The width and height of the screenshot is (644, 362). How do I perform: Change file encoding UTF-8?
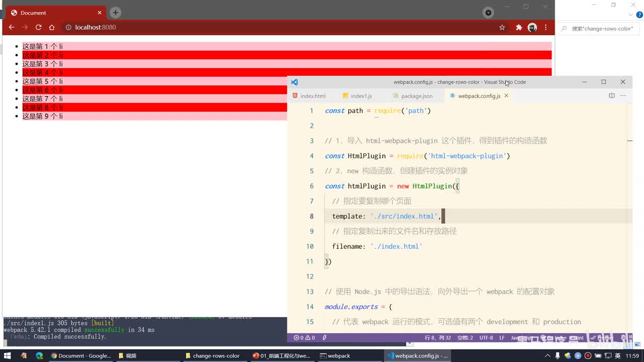click(487, 338)
